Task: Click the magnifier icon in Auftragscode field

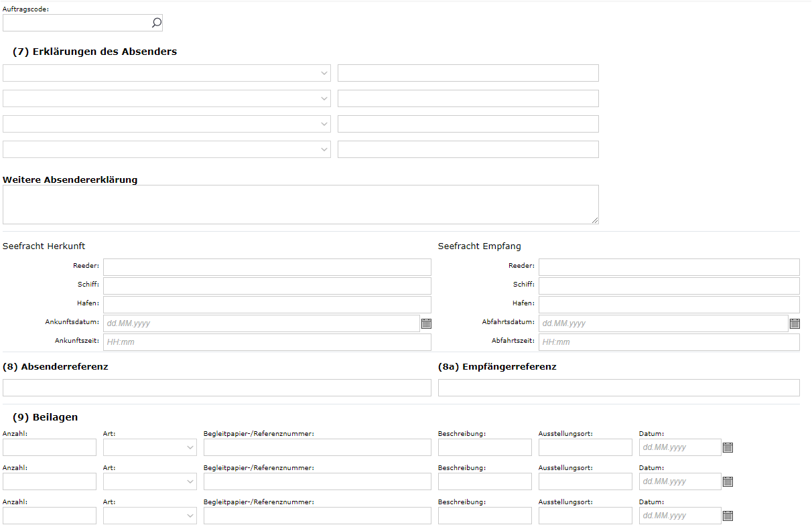Action: pos(156,23)
